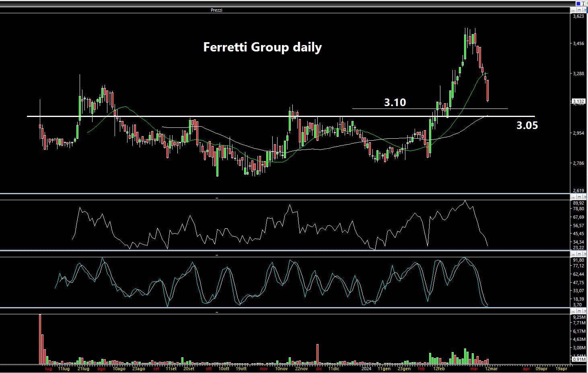Viewport: 588px width, 373px height.
Task: Minimize the Prezzi price panel
Action: pos(573,10)
